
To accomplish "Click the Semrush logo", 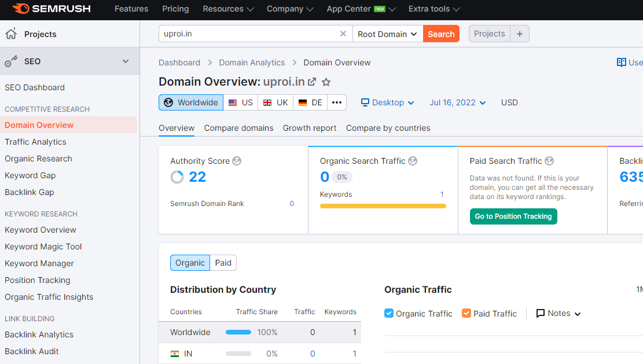I will [x=52, y=9].
